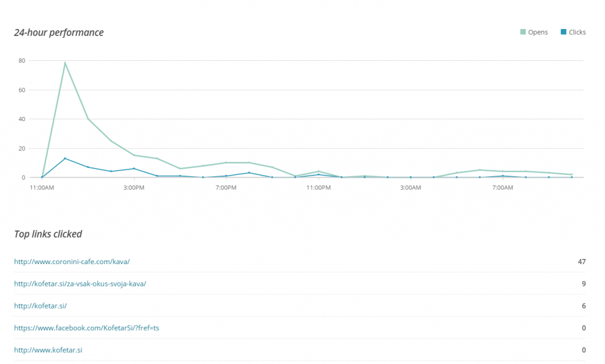Screen dimensions: 605x364
Task: Open the http://kofetar.si/ link
Action: click(x=40, y=305)
